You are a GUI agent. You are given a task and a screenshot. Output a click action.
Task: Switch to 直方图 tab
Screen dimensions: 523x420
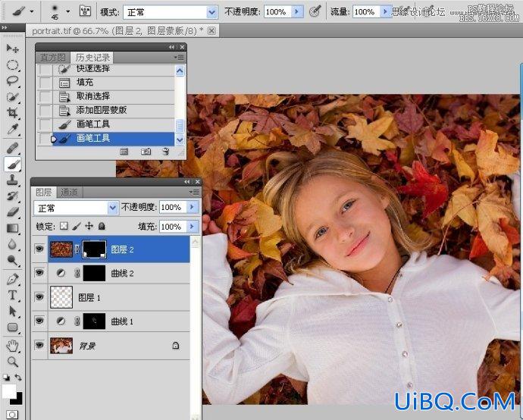pos(53,58)
